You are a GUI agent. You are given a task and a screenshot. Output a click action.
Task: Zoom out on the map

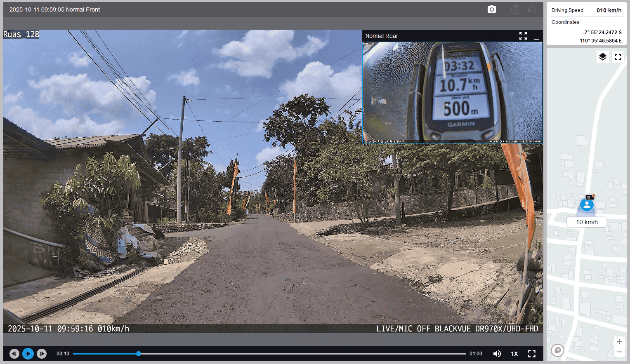tap(619, 352)
